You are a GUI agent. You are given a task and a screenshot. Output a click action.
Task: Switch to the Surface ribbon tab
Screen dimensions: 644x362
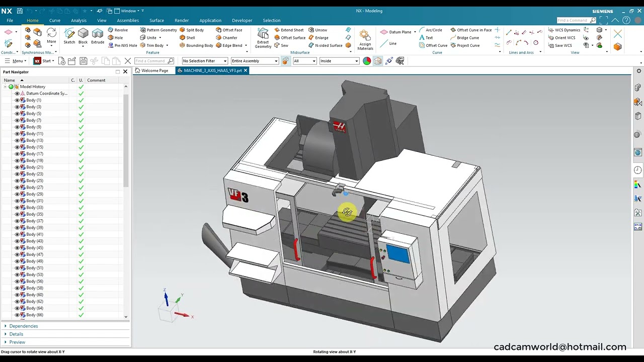(x=156, y=21)
